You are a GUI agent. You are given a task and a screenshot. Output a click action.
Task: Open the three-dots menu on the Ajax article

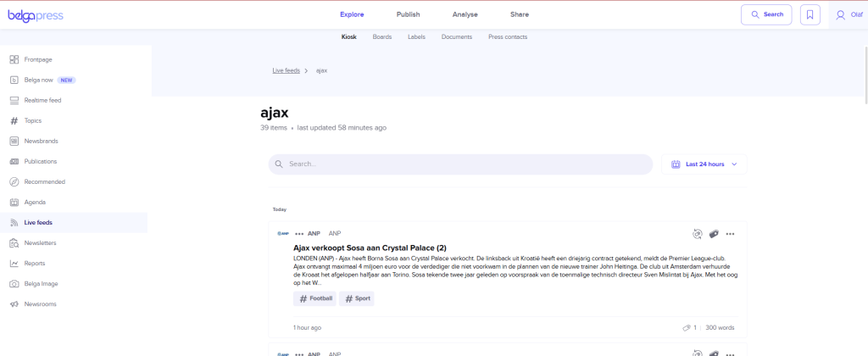[730, 234]
